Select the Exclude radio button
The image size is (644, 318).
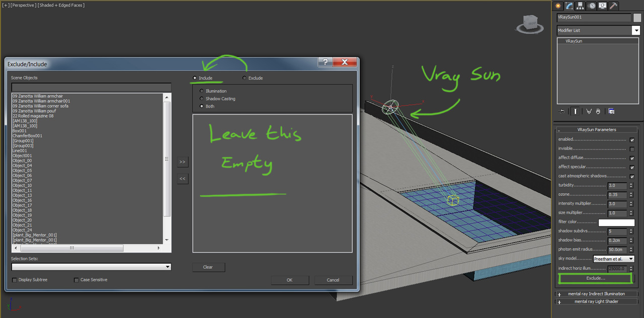click(245, 78)
